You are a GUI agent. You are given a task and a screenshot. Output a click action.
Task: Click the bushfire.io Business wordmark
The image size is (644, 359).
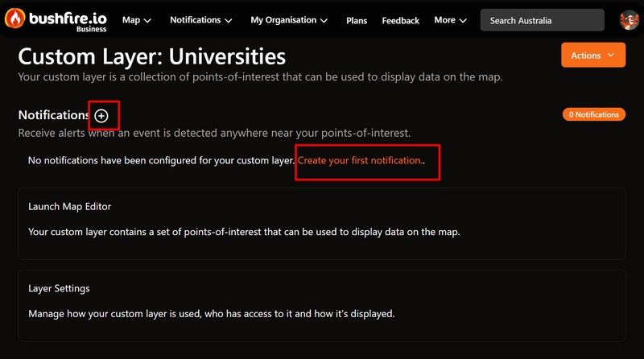point(68,22)
